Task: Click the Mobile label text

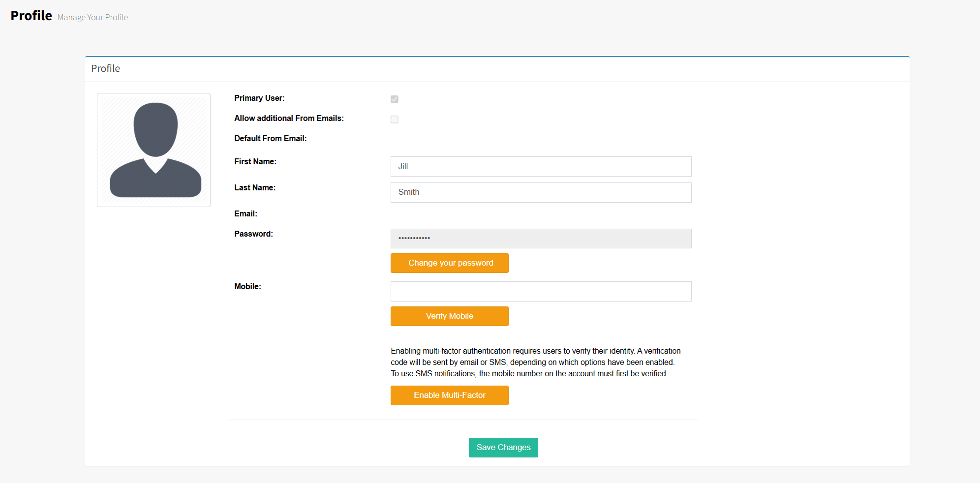Action: coord(247,286)
